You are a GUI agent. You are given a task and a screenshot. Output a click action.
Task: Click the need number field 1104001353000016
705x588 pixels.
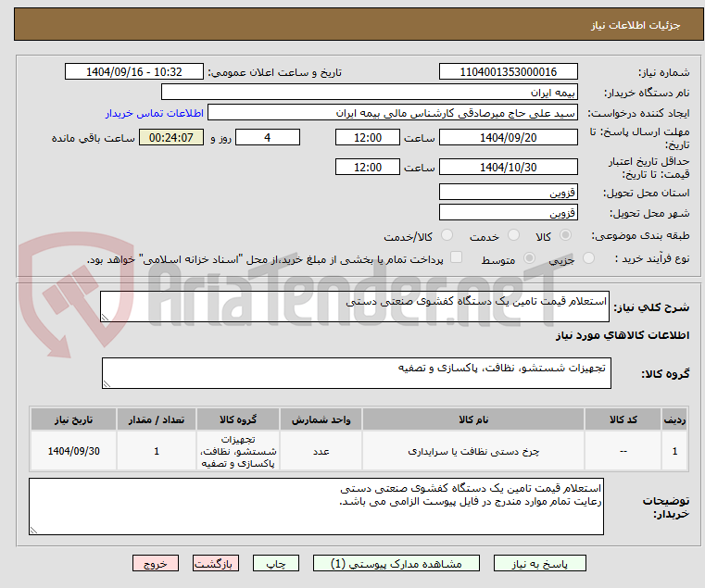pos(508,72)
